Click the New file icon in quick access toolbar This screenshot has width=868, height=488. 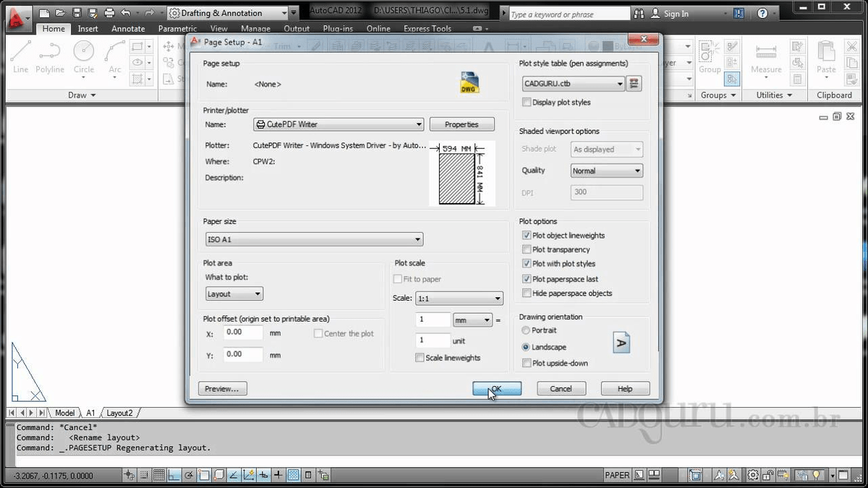tap(45, 13)
